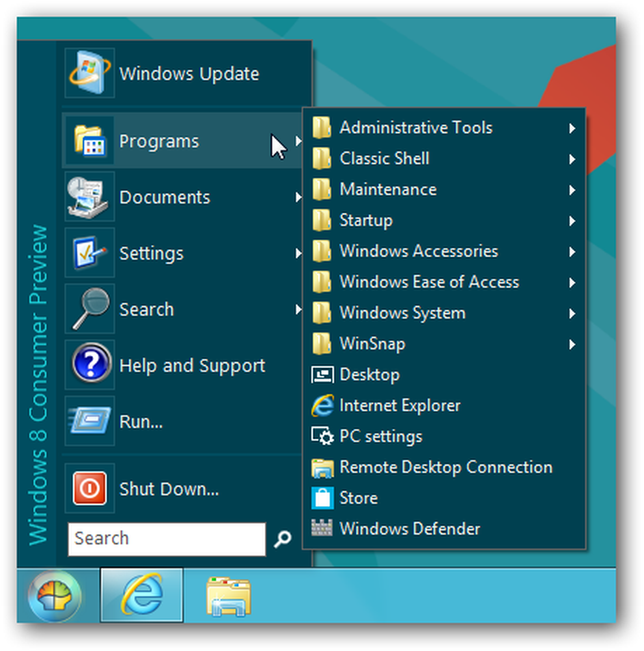Click the Windows Defender wall icon
The image size is (644, 651).
click(x=322, y=528)
